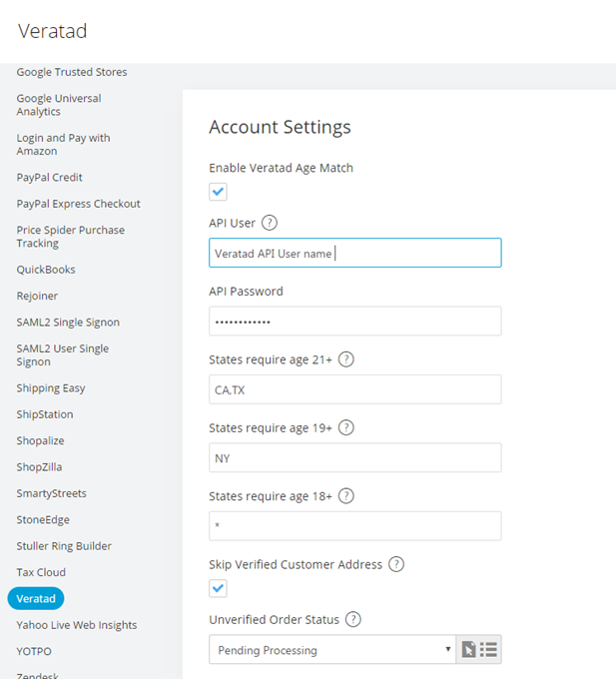Select Shipping Easy in sidebar
This screenshot has height=679, width=616.
[x=51, y=388]
